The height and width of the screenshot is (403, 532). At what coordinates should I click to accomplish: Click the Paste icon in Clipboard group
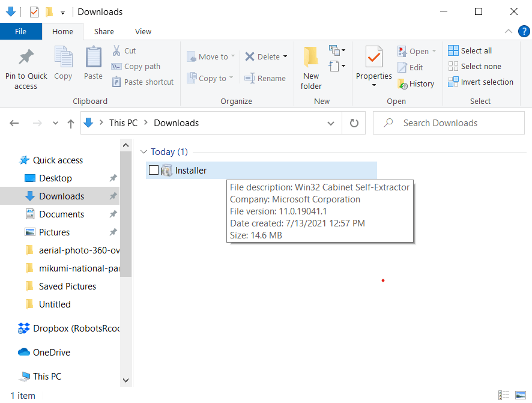tap(93, 58)
